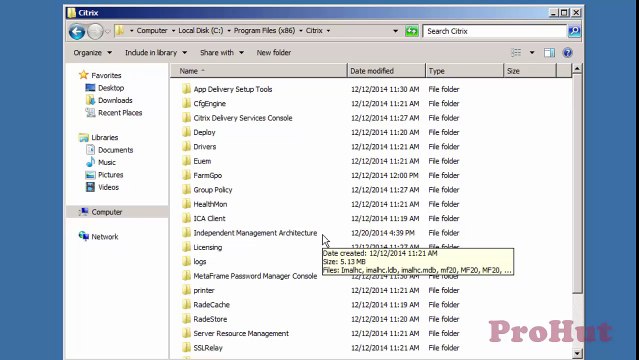Viewport: 639px width, 360px height.
Task: Open the Organize menu
Action: [93, 53]
